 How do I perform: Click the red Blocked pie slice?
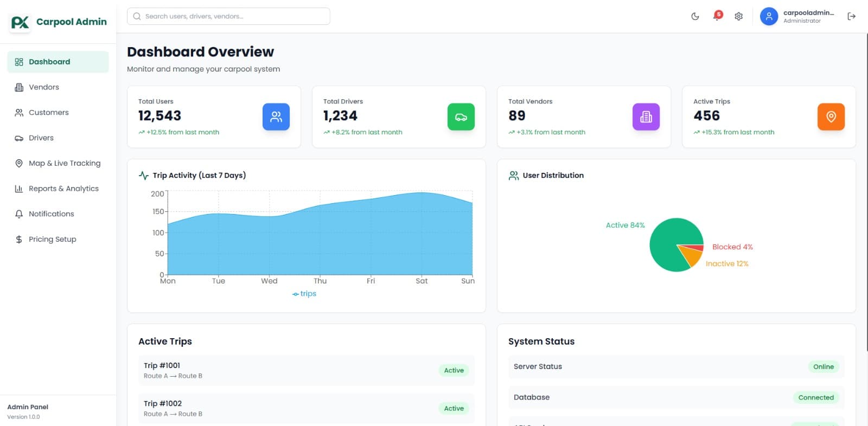(697, 247)
